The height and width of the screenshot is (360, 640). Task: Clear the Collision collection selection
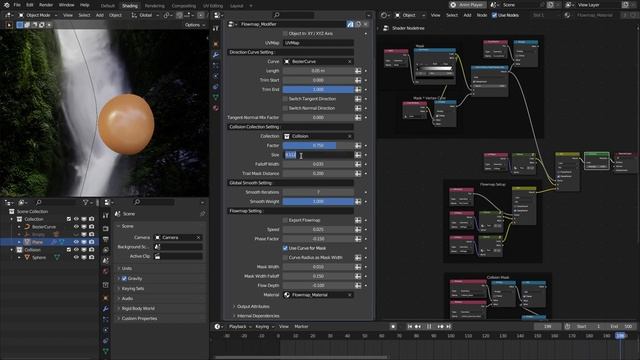pyautogui.click(x=349, y=136)
